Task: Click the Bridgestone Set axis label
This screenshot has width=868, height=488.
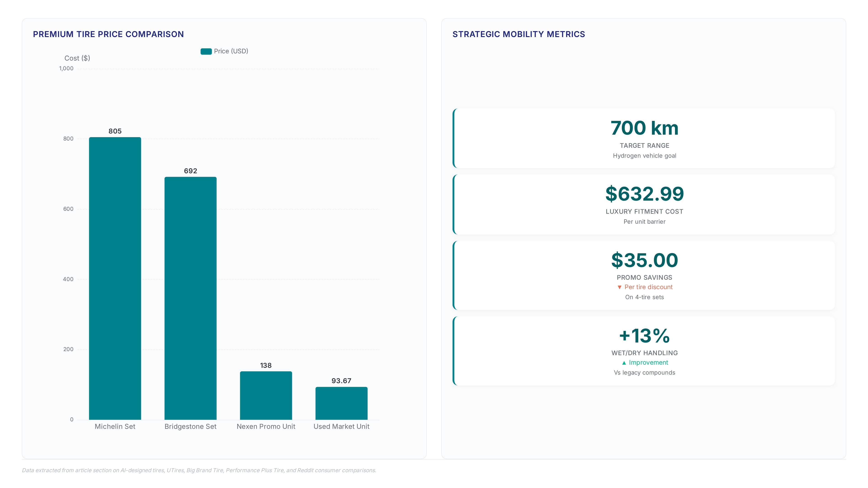Action: tap(190, 426)
